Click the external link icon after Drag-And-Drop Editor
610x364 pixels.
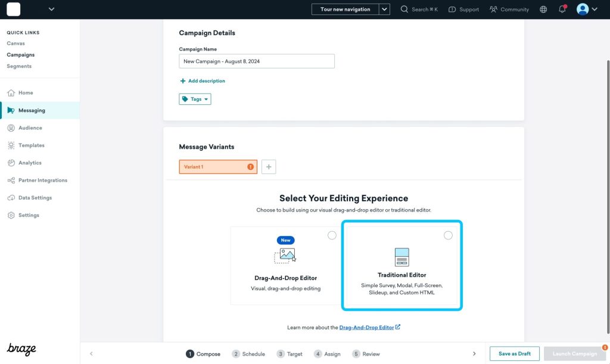(x=397, y=327)
